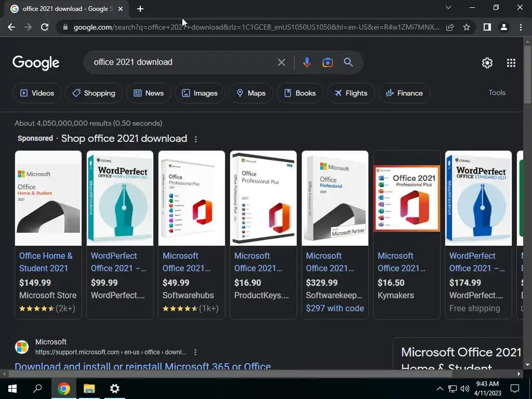Select Office 2021 Professional Plus orange-bordered image

(406, 198)
